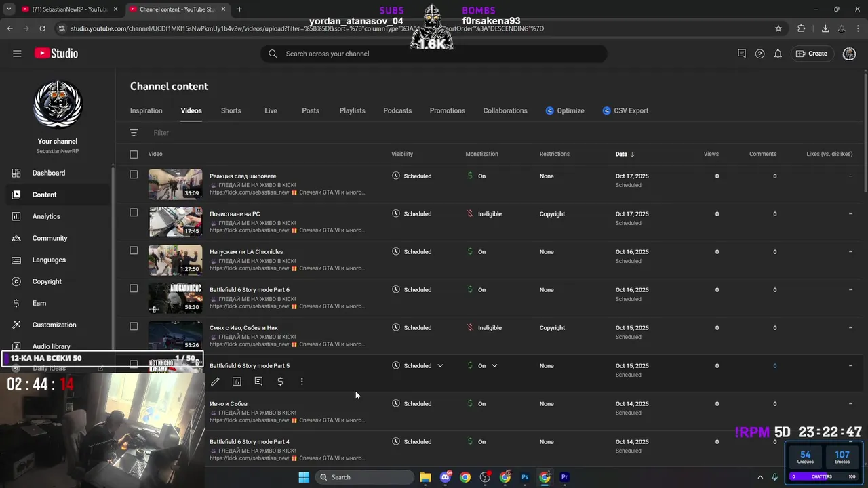Screen dimensions: 868x488
Task: Click the Filter text field
Action: click(x=161, y=133)
